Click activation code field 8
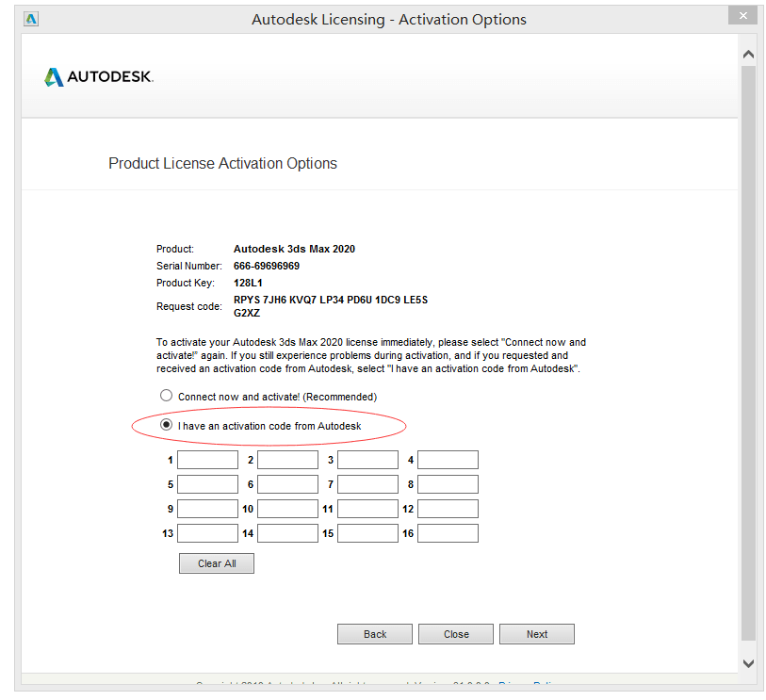The height and width of the screenshot is (700, 766). pyautogui.click(x=448, y=484)
